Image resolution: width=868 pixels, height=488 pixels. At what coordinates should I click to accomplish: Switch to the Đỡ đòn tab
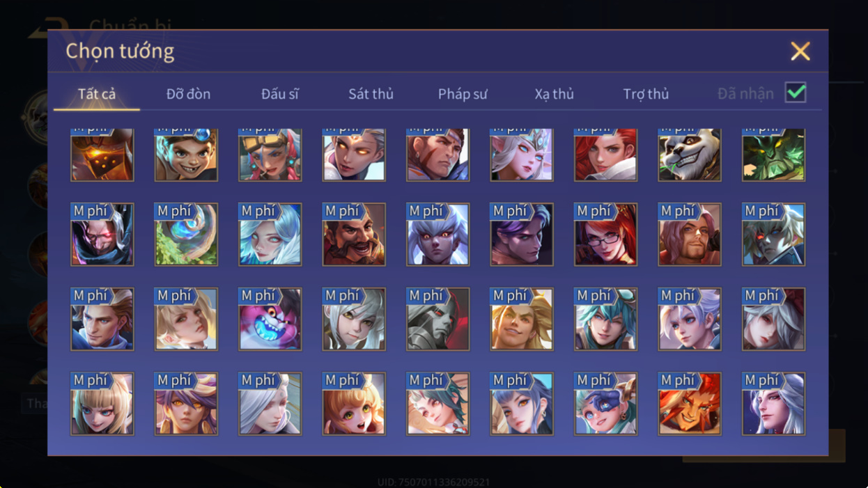[188, 94]
